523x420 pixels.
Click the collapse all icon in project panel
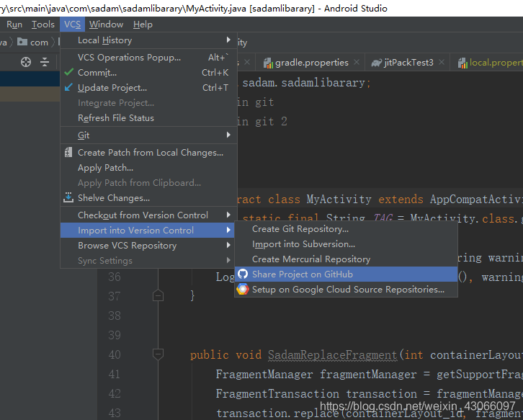click(x=45, y=62)
